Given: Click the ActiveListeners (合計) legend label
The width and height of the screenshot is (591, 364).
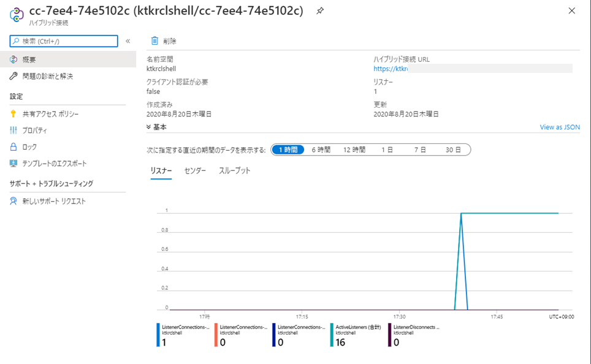Looking at the screenshot, I should [x=359, y=327].
